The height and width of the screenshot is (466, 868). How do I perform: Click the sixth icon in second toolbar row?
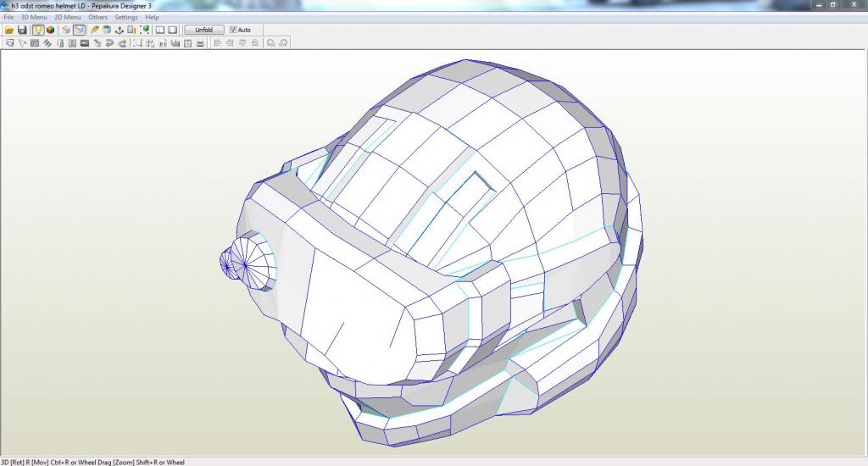pos(73,43)
